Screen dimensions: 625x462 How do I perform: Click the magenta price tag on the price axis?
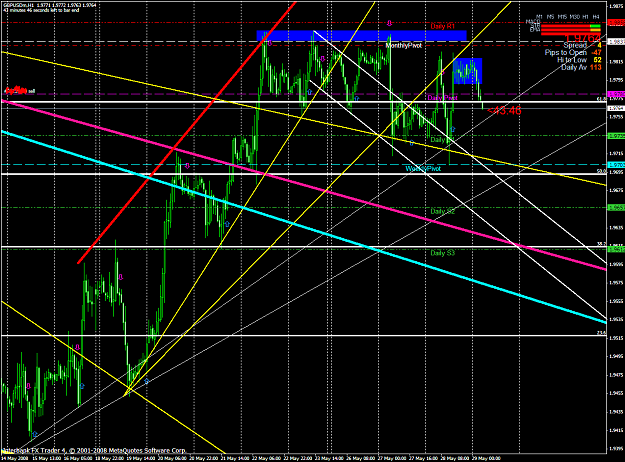[x=616, y=94]
